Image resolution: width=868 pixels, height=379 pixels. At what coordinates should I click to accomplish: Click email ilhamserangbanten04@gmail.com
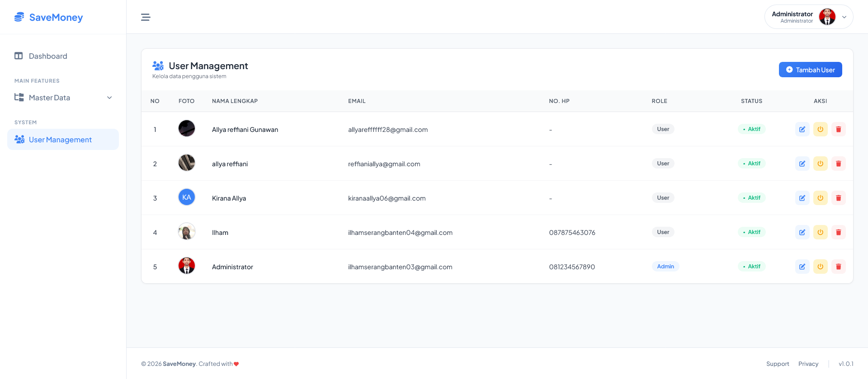400,233
